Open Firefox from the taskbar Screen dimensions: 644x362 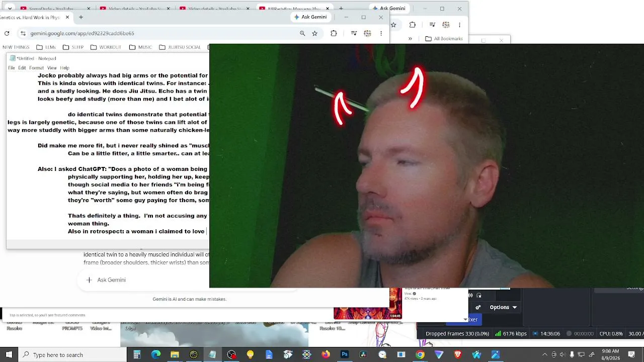point(326,355)
